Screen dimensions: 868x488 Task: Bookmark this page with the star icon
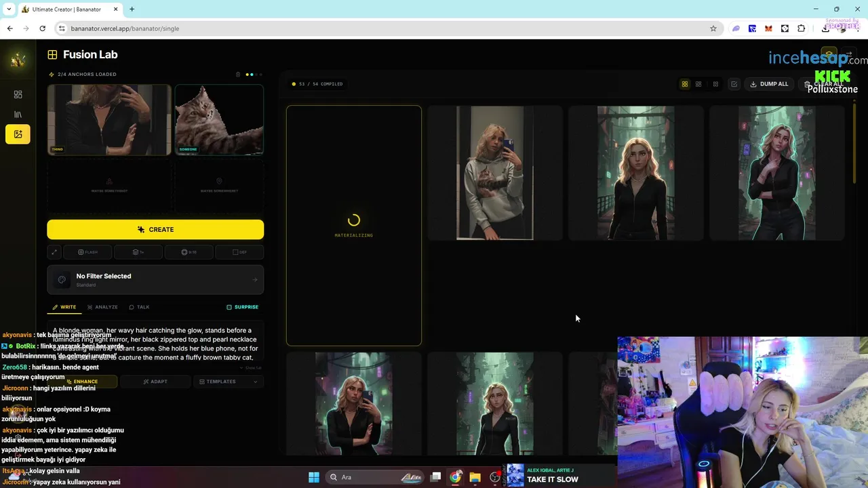713,28
